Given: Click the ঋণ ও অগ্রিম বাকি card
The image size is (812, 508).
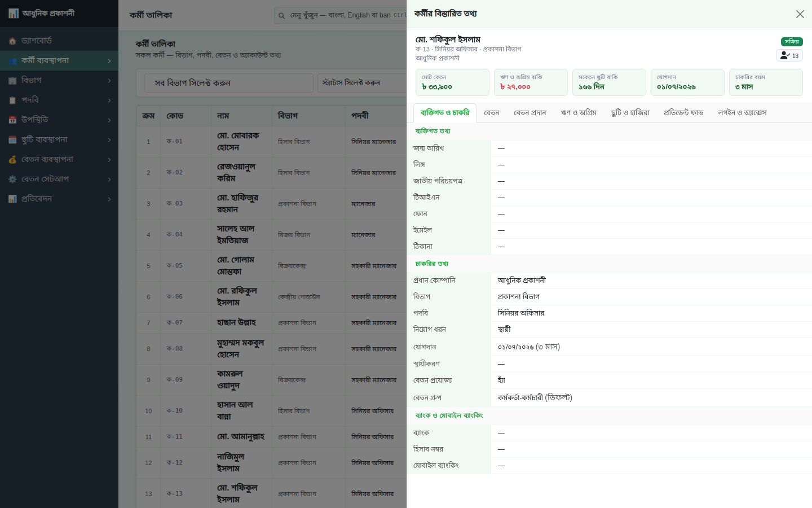Looking at the screenshot, I should (x=531, y=82).
